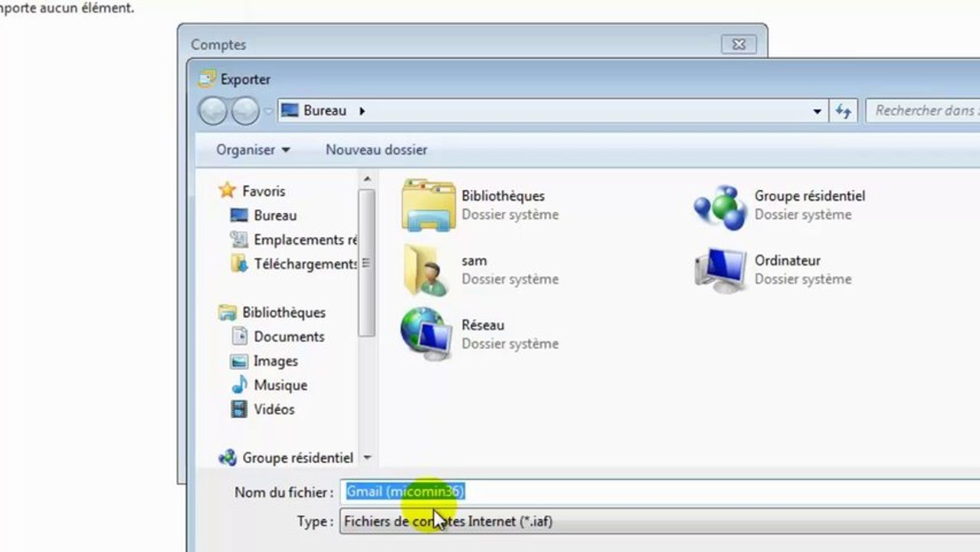Click the Bureau monitor icon in address bar
This screenshot has width=980, height=552.
coord(290,111)
